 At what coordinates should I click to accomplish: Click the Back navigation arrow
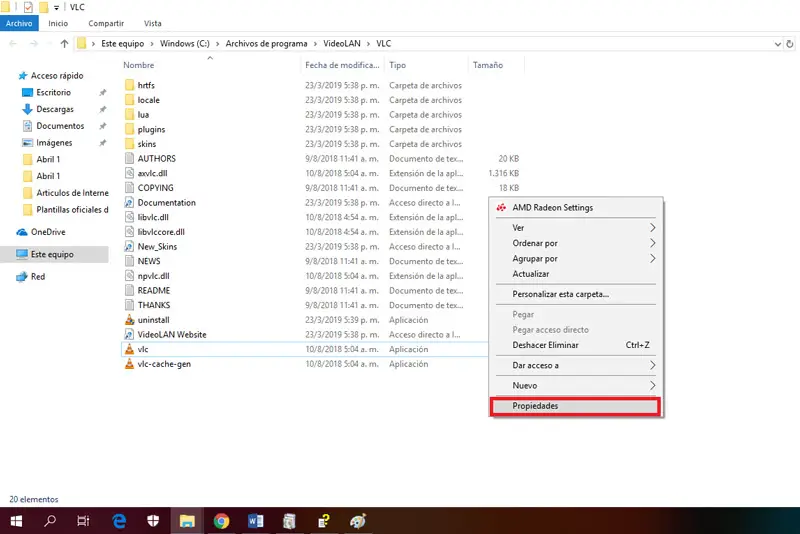(x=13, y=44)
